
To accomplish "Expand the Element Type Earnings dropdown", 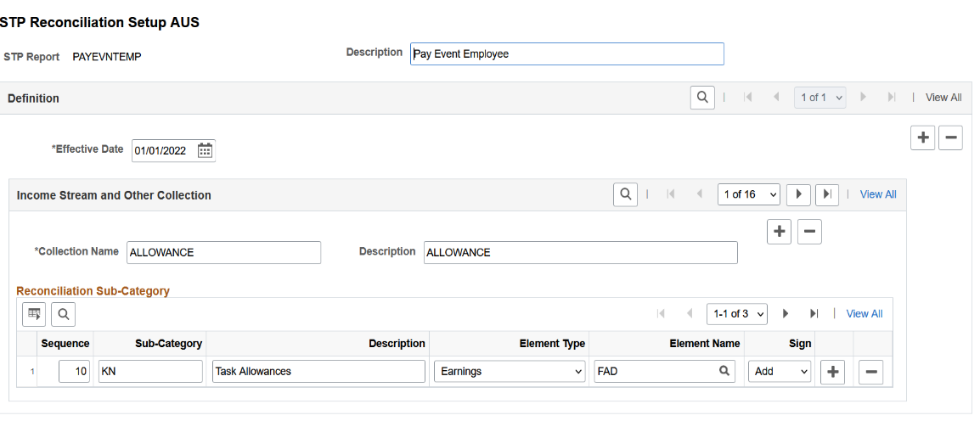I will tap(510, 371).
